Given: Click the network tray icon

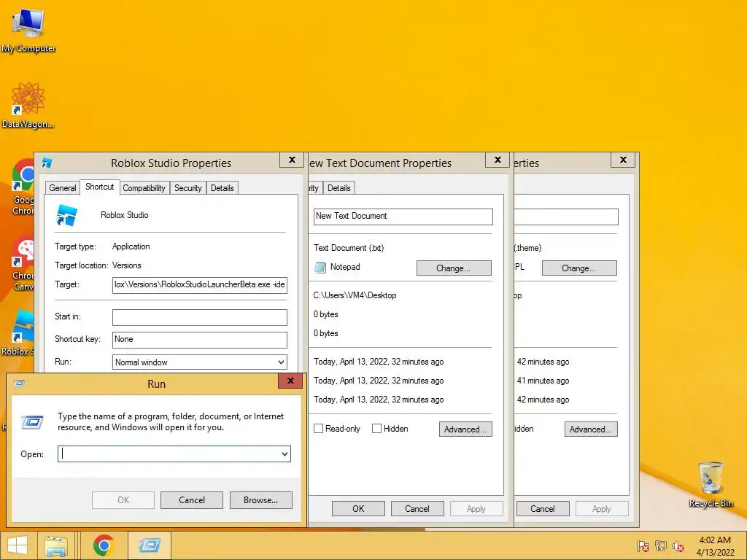Looking at the screenshot, I should click(661, 546).
